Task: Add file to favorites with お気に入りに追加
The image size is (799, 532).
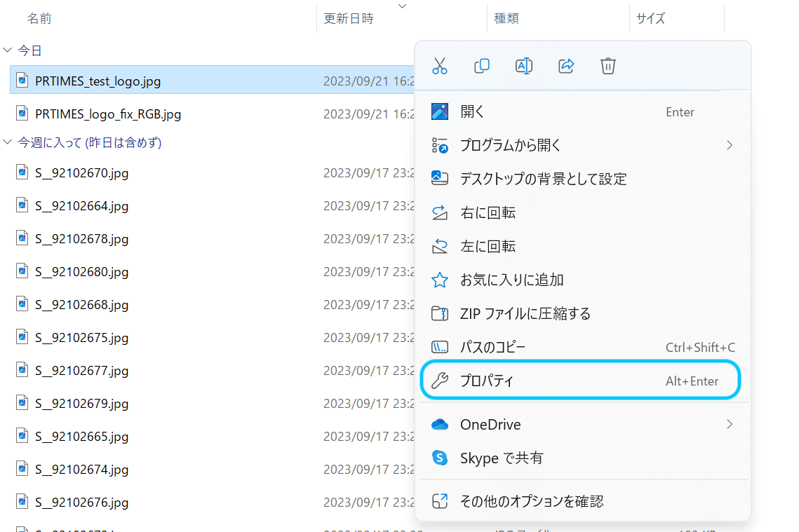Action: [511, 280]
